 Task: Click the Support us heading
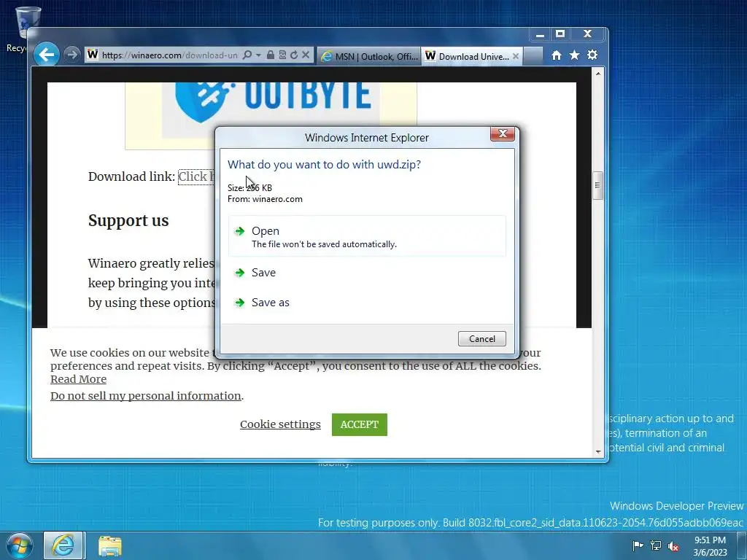128,220
